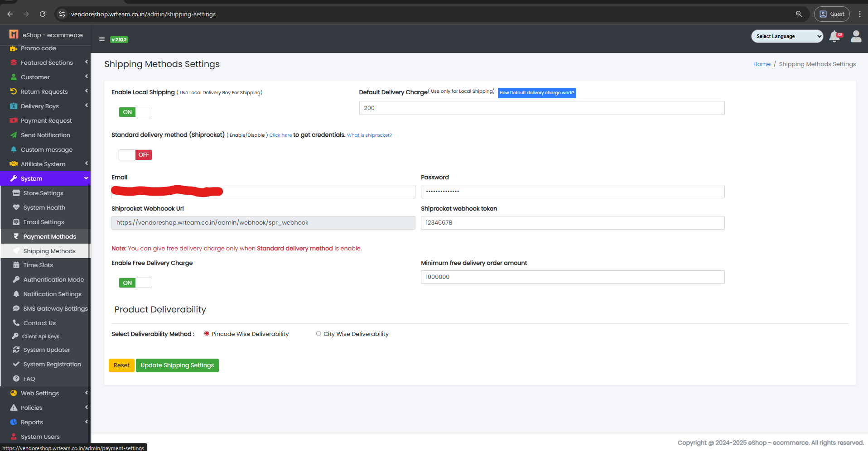Click the Web Settings globe icon
The height and width of the screenshot is (451, 868).
[x=14, y=393]
